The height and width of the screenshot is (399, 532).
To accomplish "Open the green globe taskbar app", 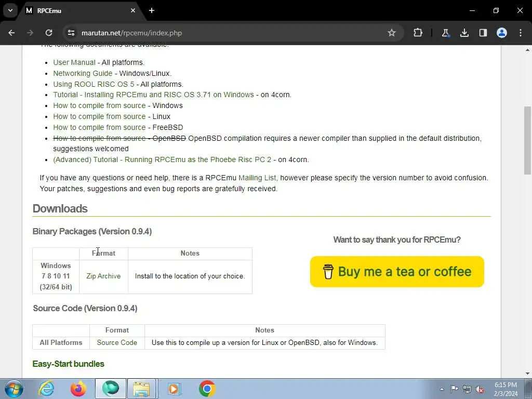I will pos(111,389).
